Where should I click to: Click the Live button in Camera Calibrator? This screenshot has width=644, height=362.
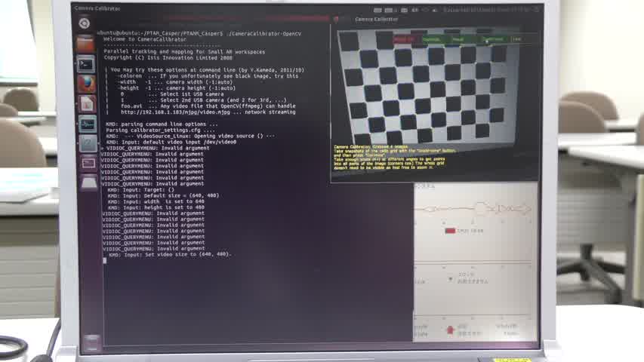(x=516, y=39)
